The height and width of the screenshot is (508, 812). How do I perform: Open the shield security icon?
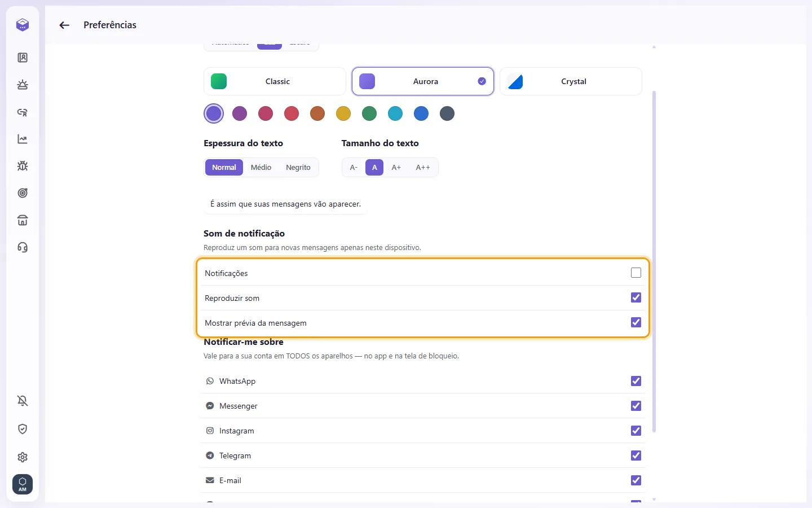(23, 429)
